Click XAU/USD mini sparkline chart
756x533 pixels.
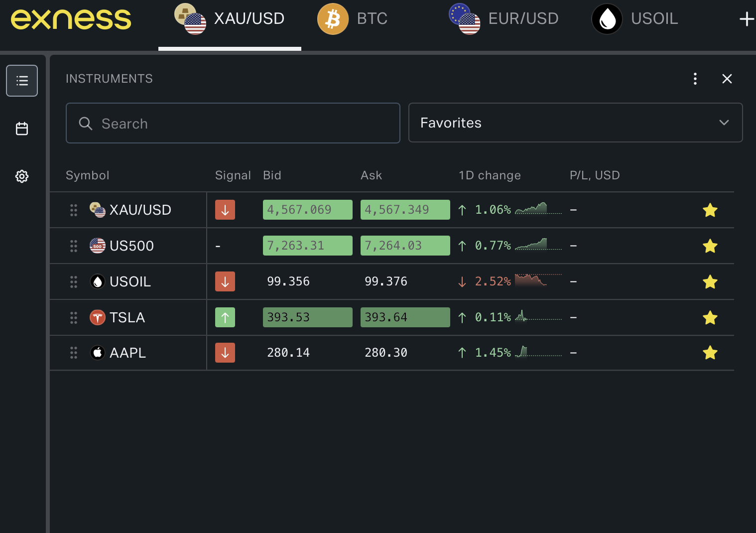pos(538,208)
